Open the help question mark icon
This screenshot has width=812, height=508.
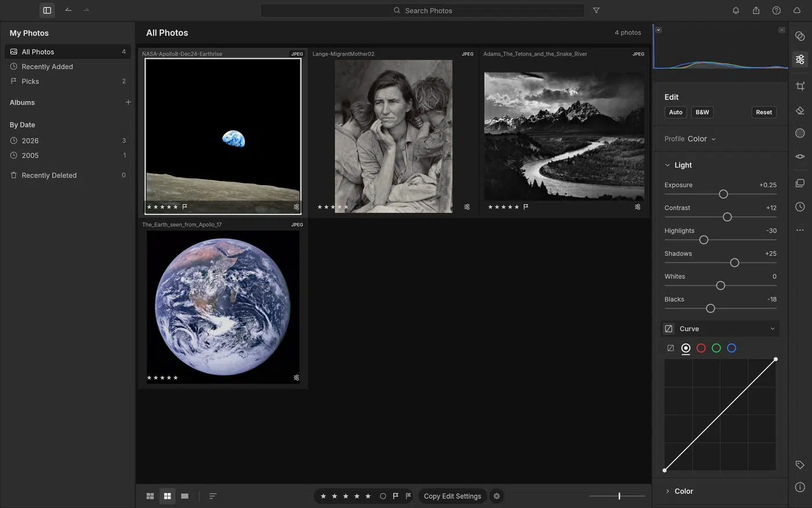pyautogui.click(x=776, y=10)
